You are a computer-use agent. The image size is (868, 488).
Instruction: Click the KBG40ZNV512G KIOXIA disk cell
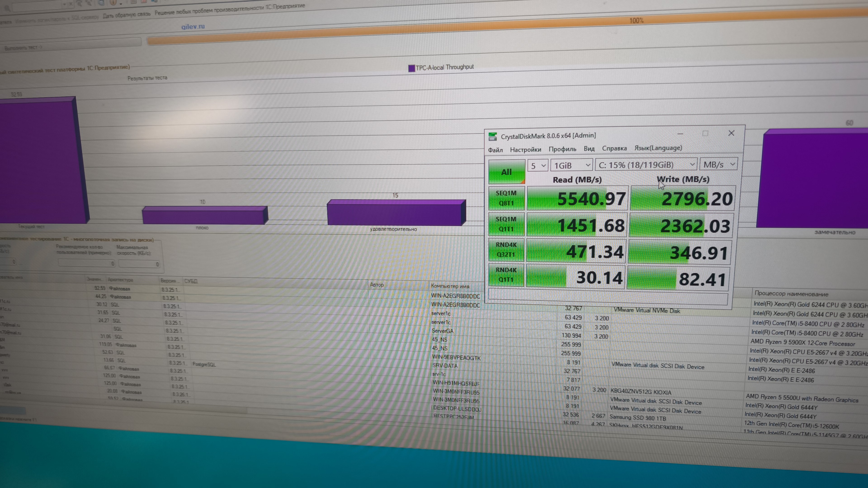pyautogui.click(x=641, y=392)
